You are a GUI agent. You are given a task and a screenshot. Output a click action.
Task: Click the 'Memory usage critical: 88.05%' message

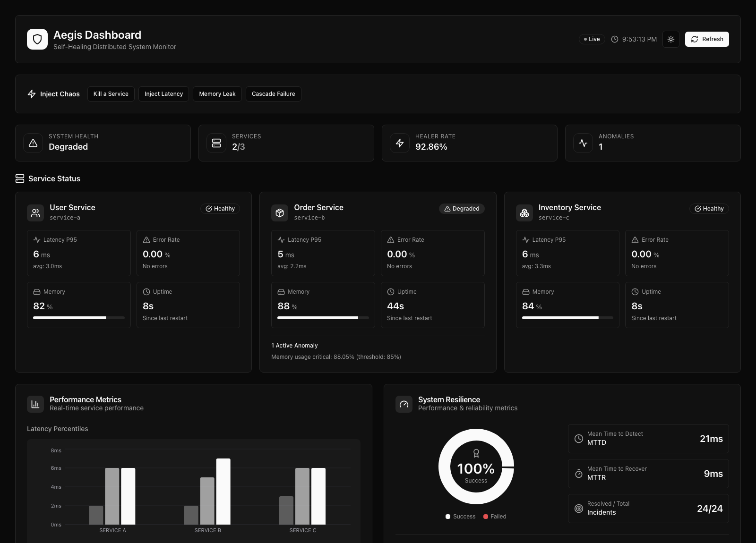click(x=336, y=357)
